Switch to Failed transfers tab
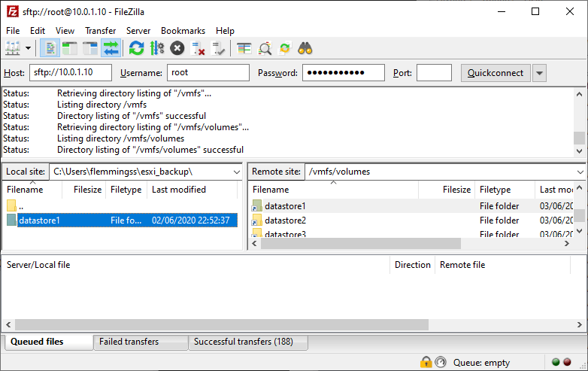588x371 pixels. [141, 342]
